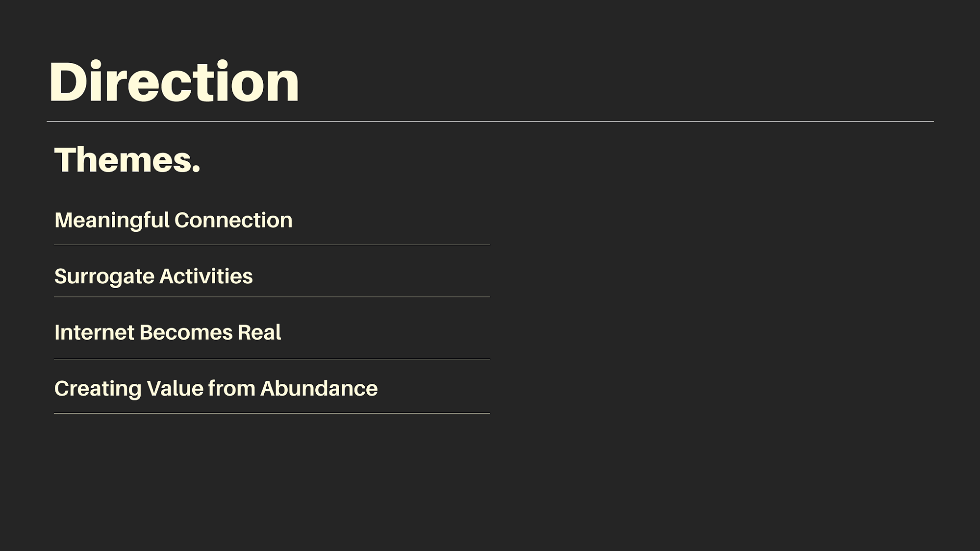This screenshot has width=980, height=551.
Task: Click the word "Real"
Action: point(259,332)
